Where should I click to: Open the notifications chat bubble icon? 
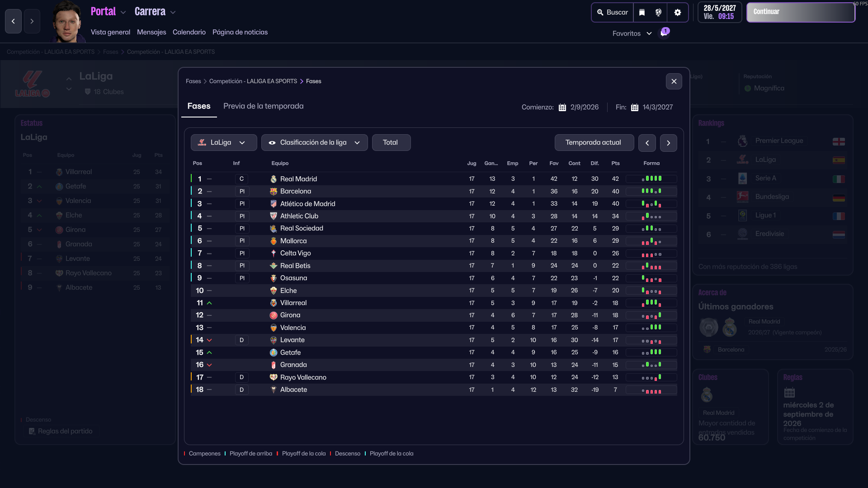[x=664, y=33]
